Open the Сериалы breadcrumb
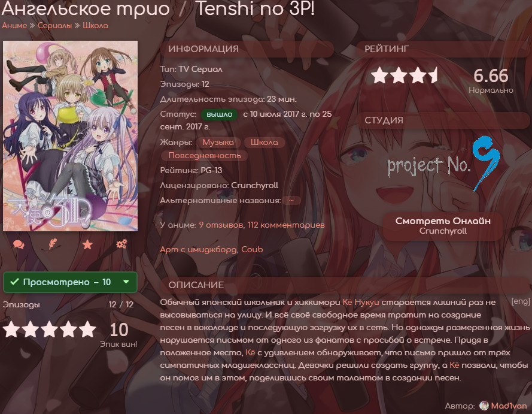Image resolution: width=532 pixels, height=414 pixels. 54,26
